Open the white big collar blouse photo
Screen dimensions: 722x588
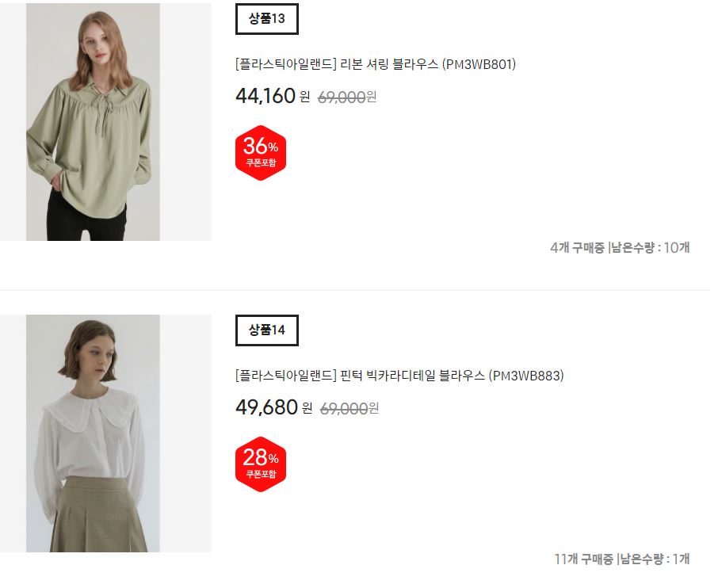click(93, 433)
